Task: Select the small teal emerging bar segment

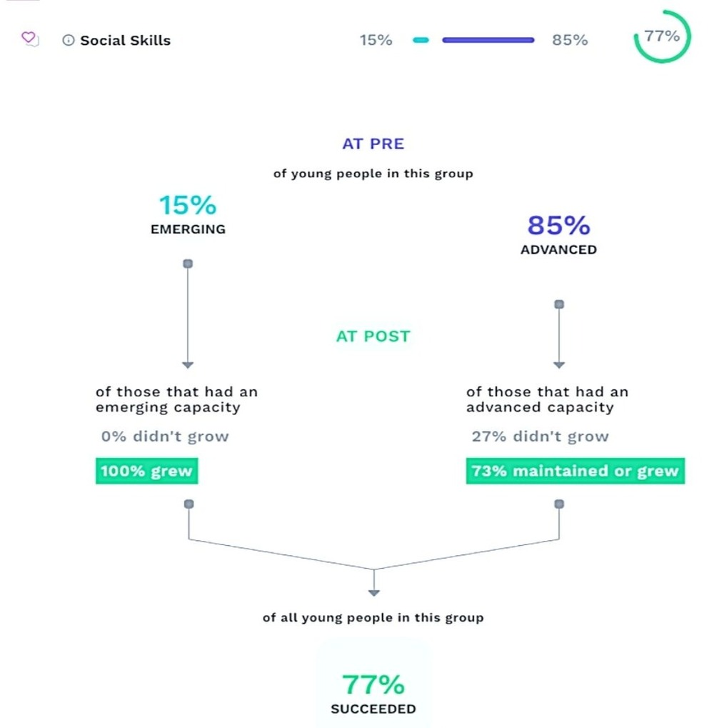Action: point(421,40)
